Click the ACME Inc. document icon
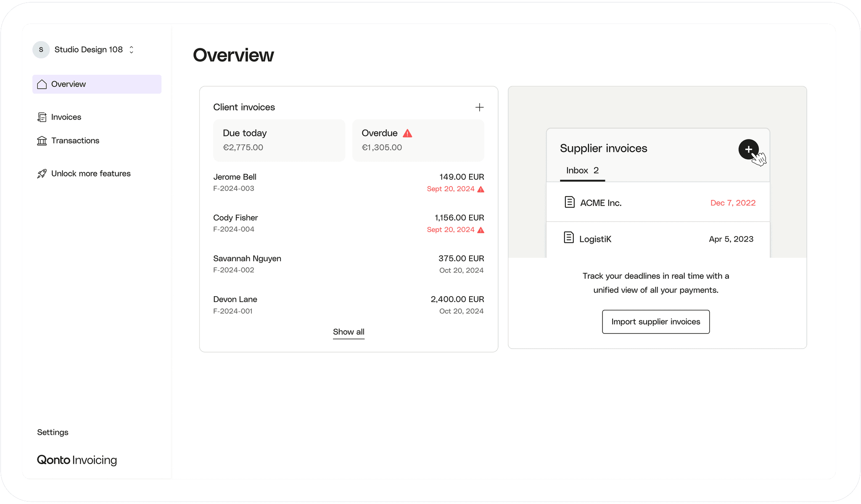861x504 pixels. pos(569,202)
